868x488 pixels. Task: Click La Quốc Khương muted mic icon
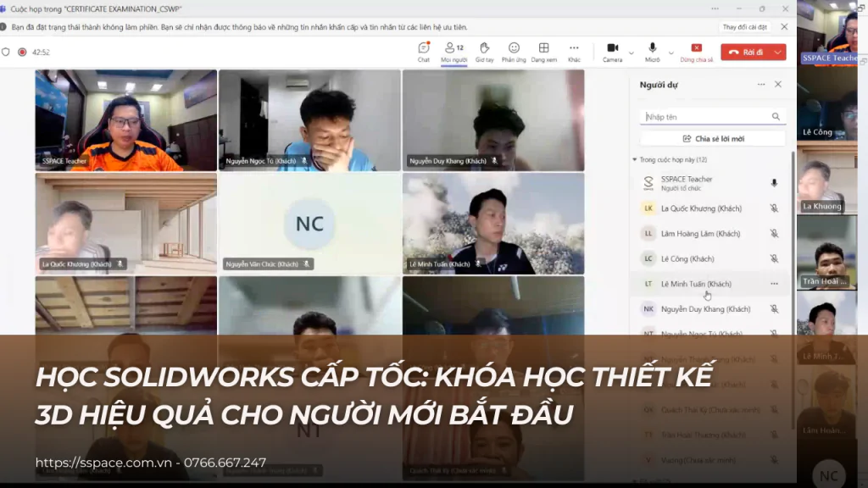coord(774,208)
